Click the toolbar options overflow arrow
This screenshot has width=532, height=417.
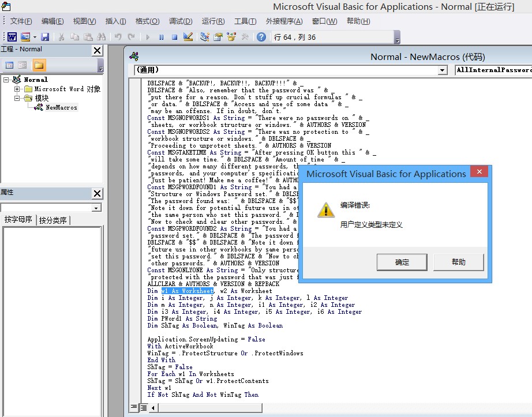(398, 37)
